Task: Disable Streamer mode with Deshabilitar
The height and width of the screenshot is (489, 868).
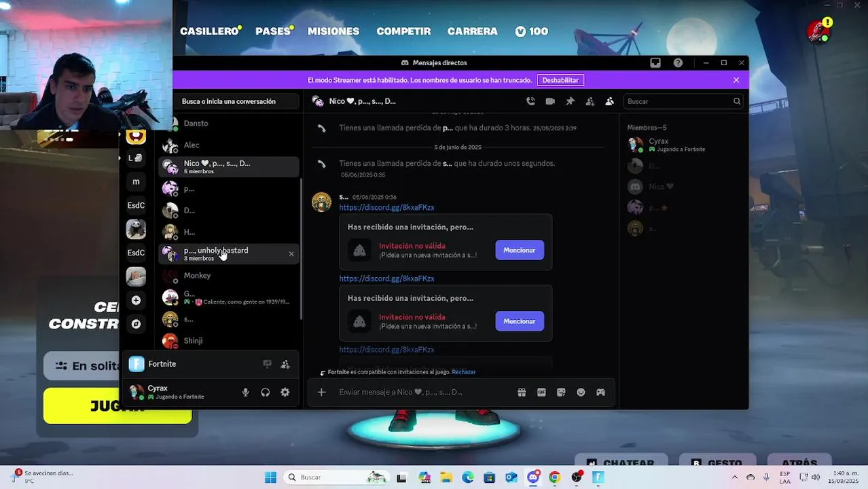Action: click(x=560, y=80)
